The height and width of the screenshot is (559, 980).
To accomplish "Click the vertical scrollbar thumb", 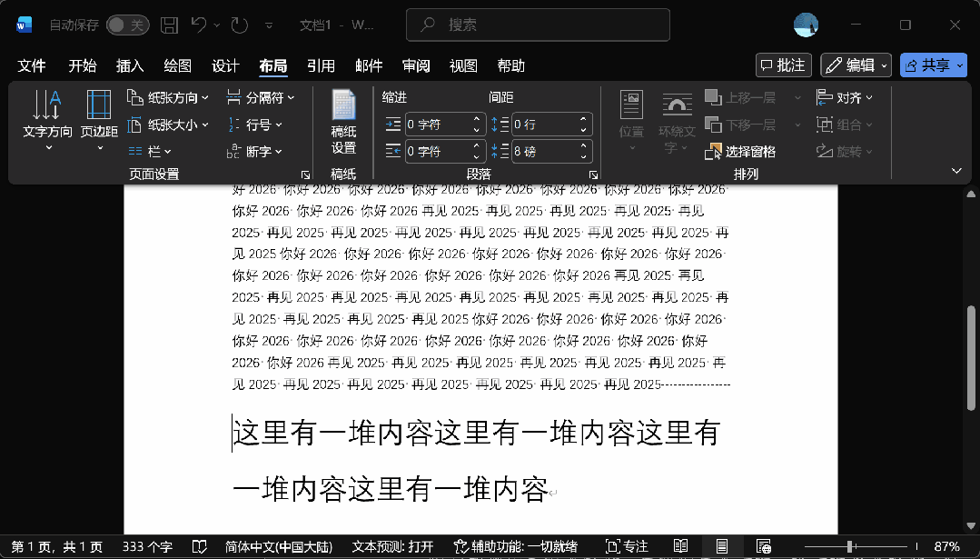I will (x=971, y=357).
